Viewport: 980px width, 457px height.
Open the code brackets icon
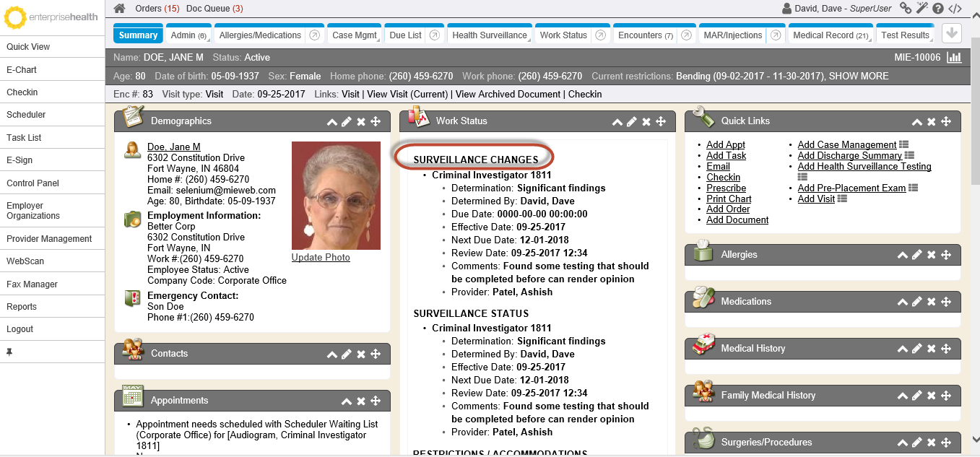click(x=955, y=9)
